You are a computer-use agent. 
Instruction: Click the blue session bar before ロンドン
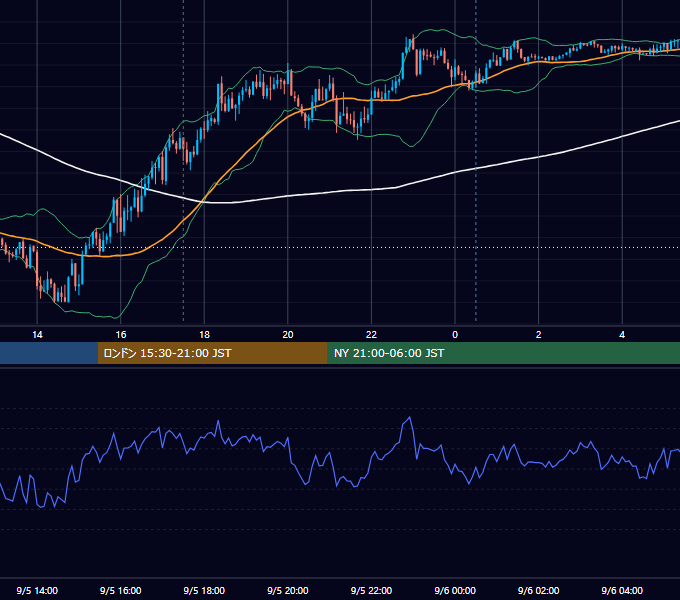click(49, 353)
